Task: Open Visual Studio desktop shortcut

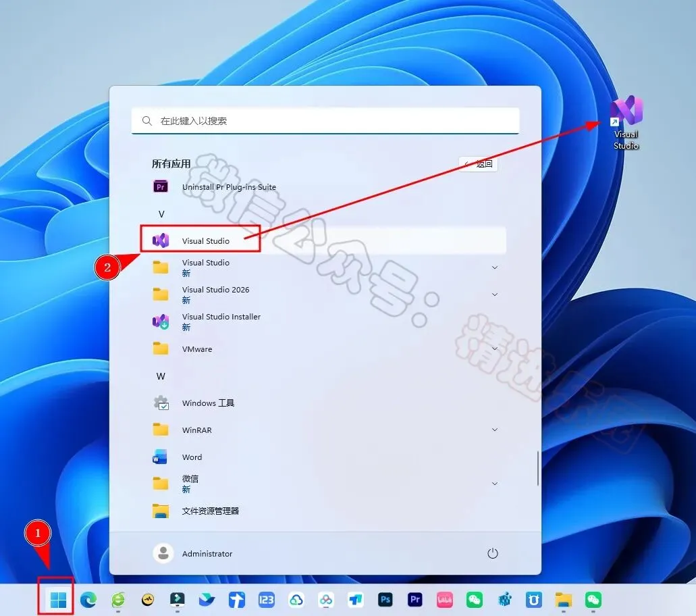Action: click(626, 122)
